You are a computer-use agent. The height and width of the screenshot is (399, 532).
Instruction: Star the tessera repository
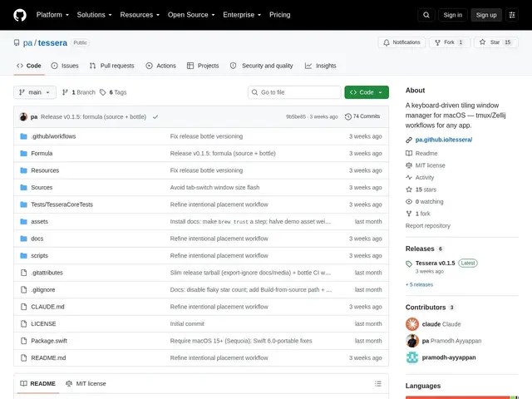[495, 42]
